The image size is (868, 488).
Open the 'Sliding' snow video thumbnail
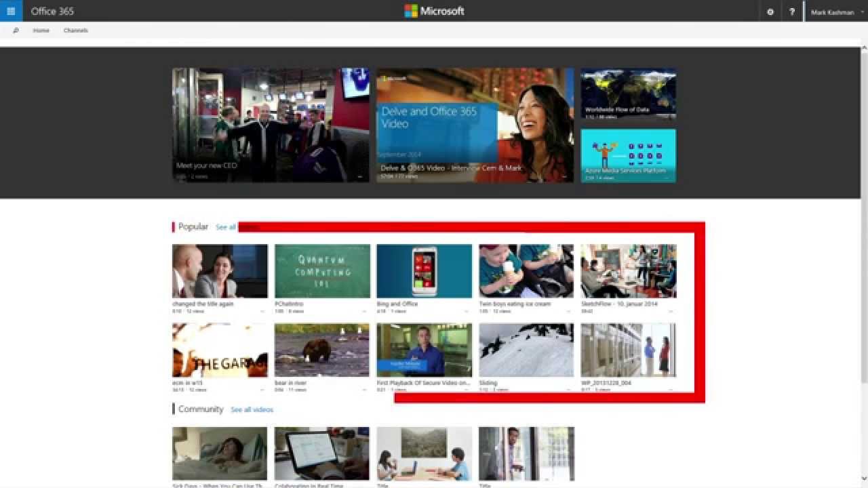tap(526, 350)
